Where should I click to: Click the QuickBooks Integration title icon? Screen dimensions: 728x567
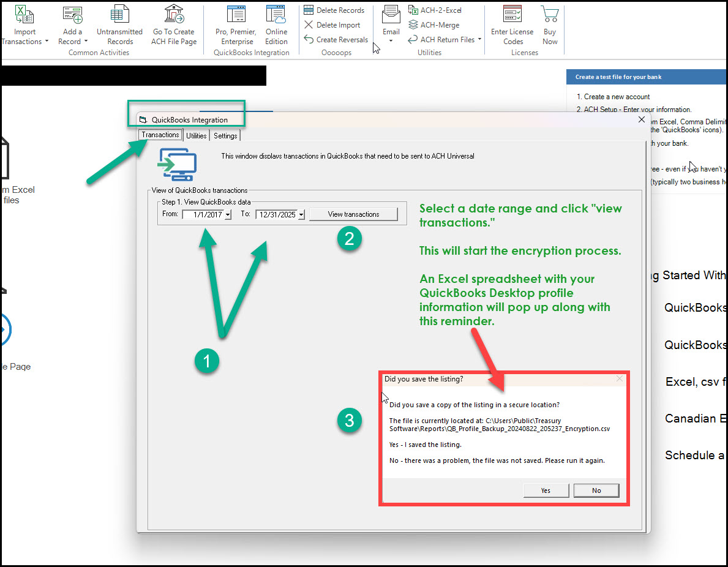click(x=143, y=120)
